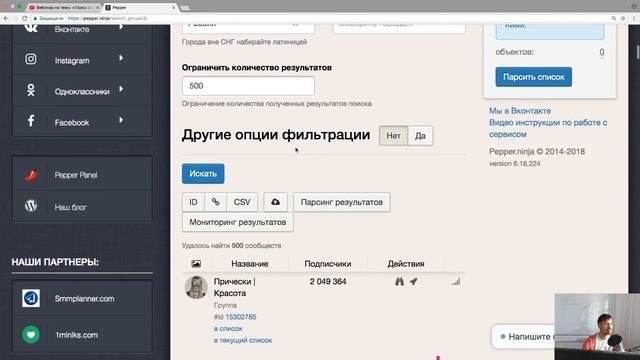Sort by 'Подписчики' column header
Image resolution: width=640 pixels, height=360 pixels.
tap(328, 264)
